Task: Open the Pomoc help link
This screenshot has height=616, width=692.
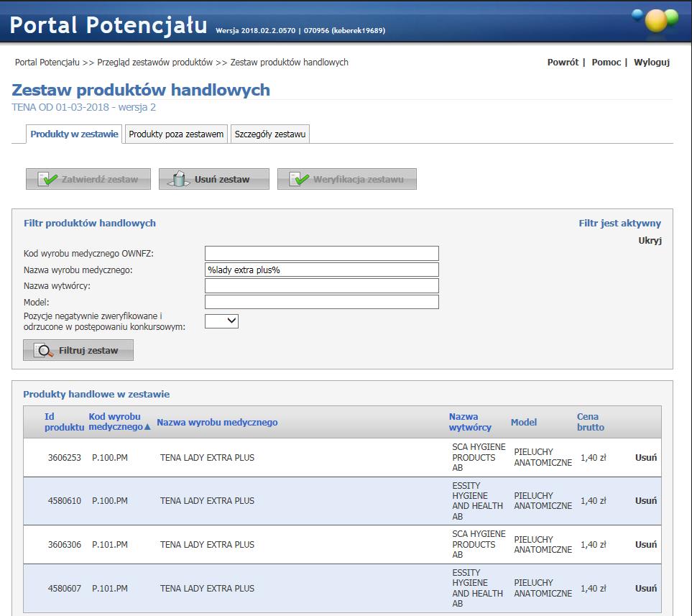Action: click(x=606, y=63)
